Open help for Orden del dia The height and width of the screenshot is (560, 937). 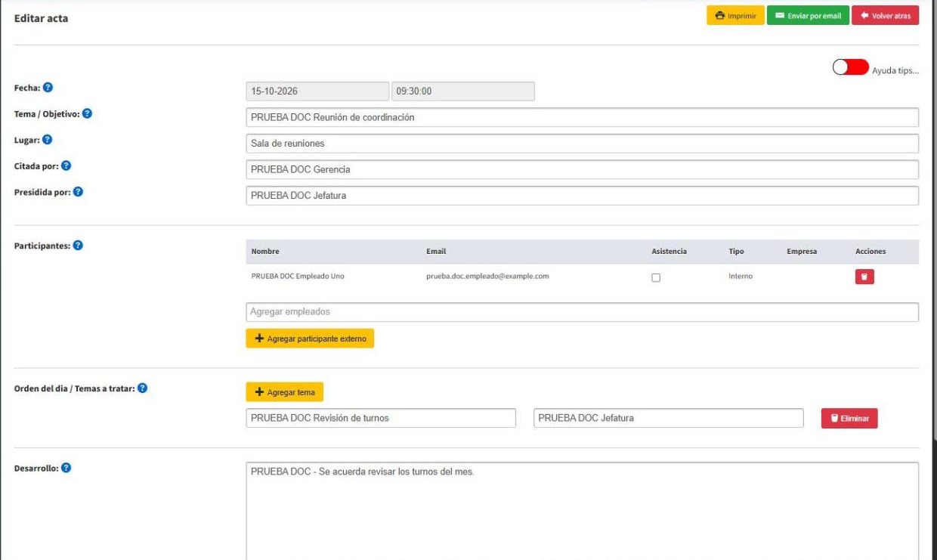tap(142, 388)
